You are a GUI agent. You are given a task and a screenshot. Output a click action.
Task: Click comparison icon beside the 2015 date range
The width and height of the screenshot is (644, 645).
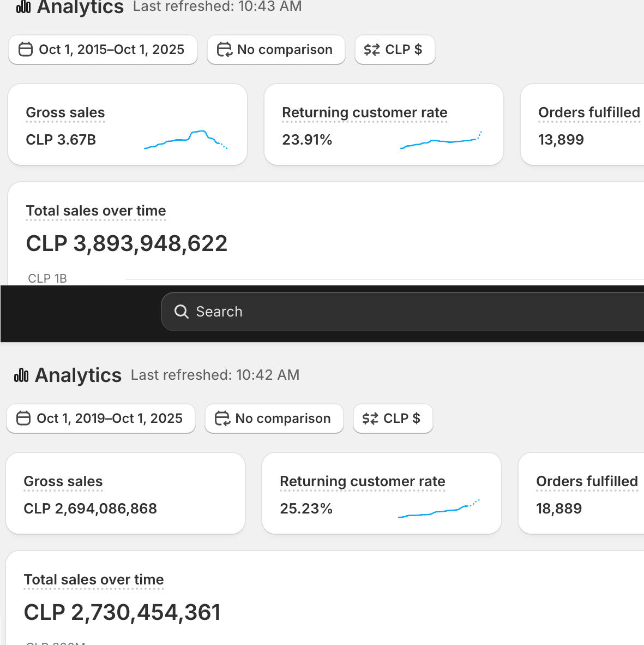(x=224, y=50)
